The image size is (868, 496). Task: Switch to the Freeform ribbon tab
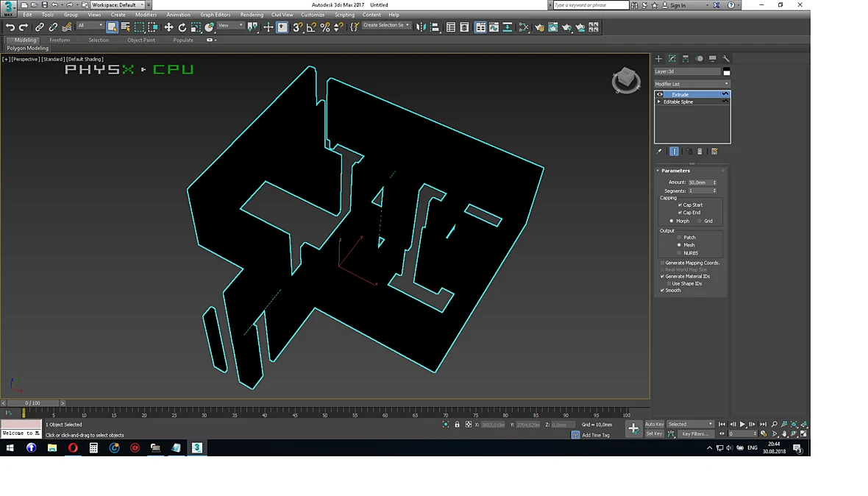coord(60,40)
